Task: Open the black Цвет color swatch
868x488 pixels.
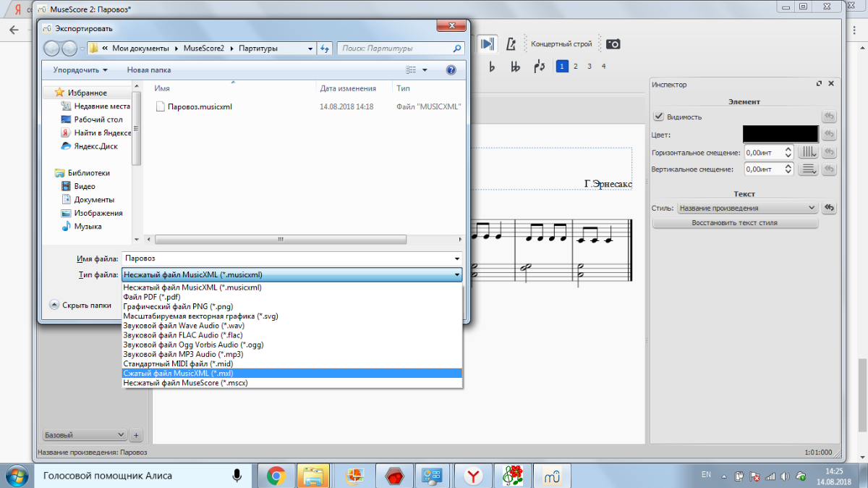Action: (x=780, y=134)
